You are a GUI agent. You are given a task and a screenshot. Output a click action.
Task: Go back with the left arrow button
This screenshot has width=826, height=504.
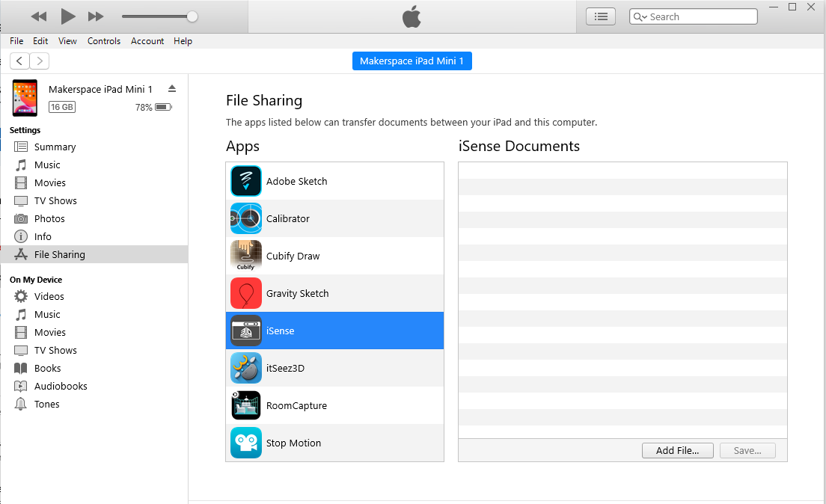[x=19, y=61]
